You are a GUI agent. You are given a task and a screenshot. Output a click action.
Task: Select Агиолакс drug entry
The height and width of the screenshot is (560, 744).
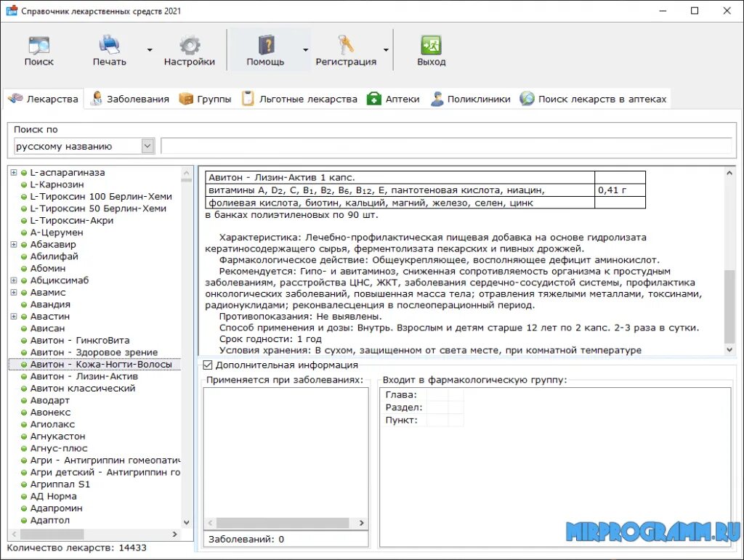52,424
